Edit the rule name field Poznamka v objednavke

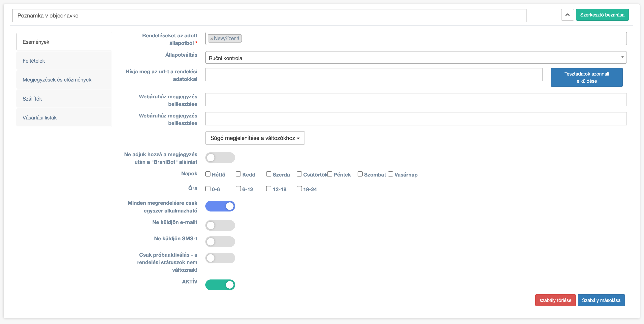click(269, 16)
